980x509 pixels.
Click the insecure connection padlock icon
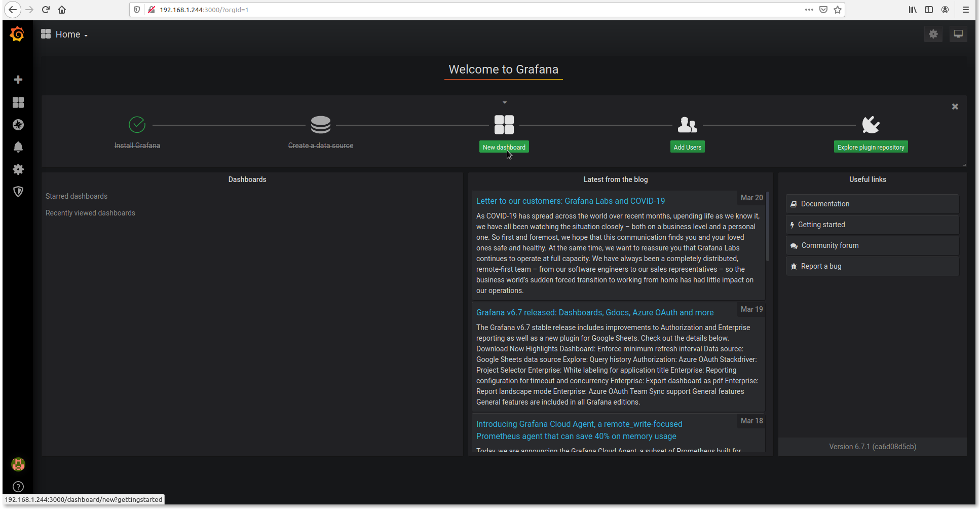[151, 10]
